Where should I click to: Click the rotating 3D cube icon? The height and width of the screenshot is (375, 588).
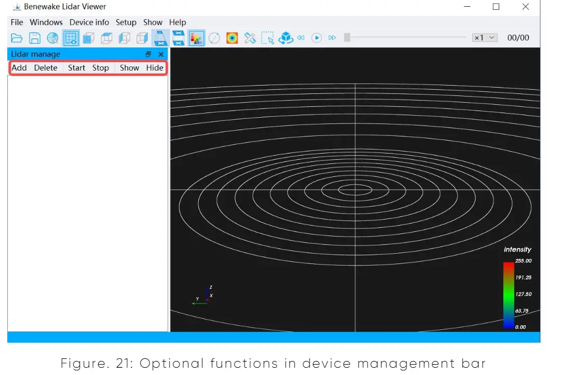[286, 38]
